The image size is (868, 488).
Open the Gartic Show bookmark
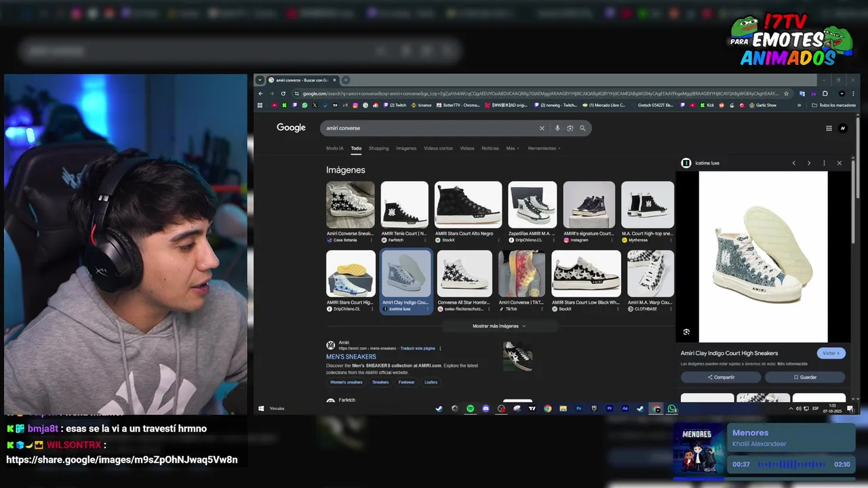tap(763, 105)
